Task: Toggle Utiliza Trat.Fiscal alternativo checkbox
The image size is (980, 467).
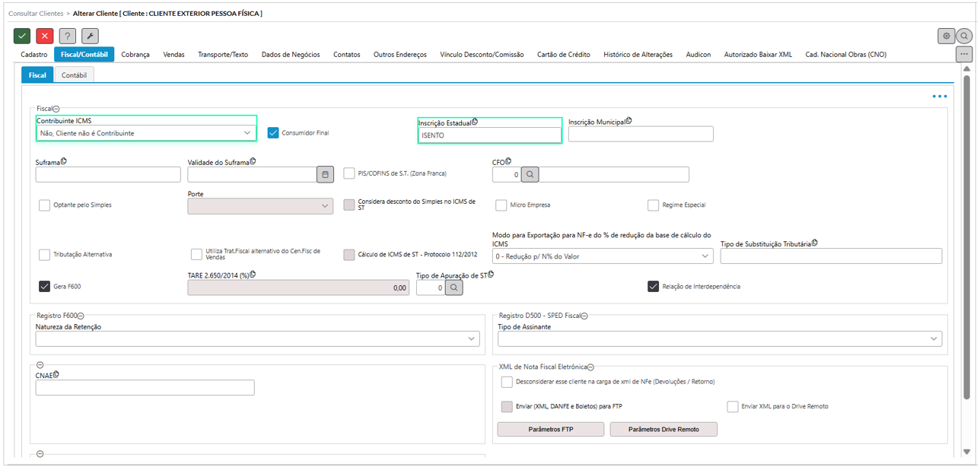Action: [x=197, y=254]
